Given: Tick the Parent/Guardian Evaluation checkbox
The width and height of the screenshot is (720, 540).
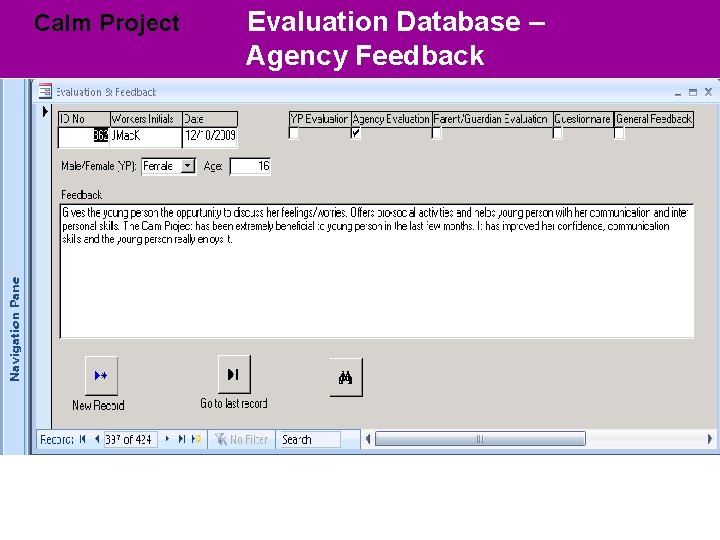Looking at the screenshot, I should [436, 133].
